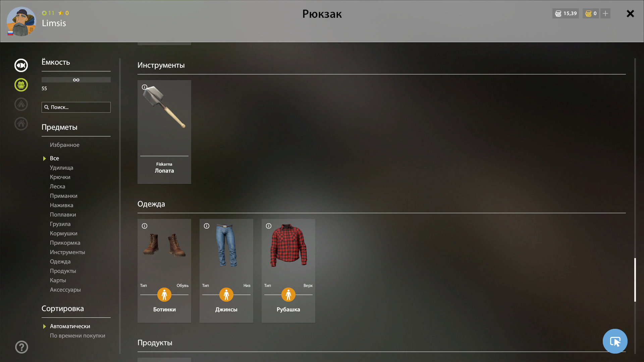The width and height of the screenshot is (644, 362).
Task: Toggle equip icon on Джинсы
Action: pos(226,295)
